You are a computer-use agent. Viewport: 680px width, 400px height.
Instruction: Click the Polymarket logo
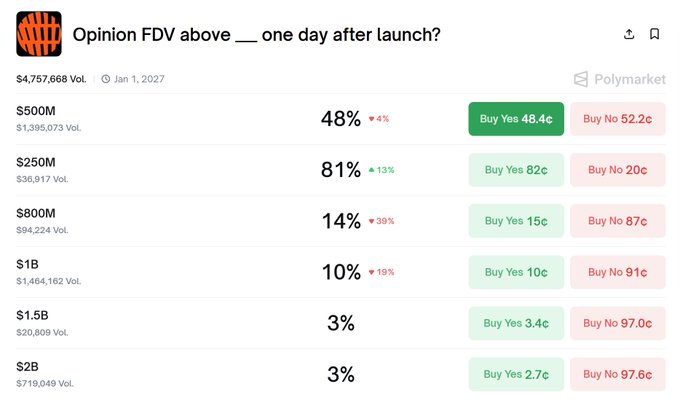coord(619,79)
